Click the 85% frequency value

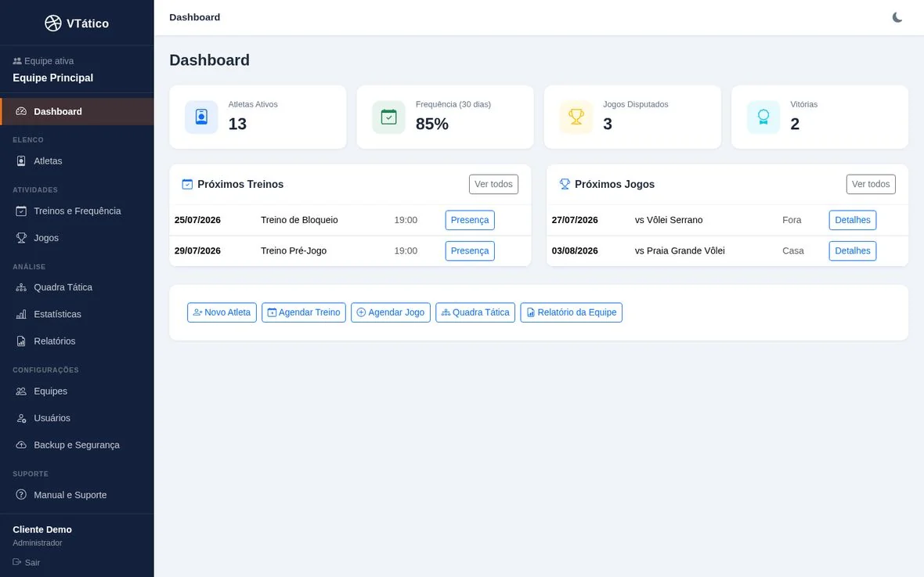[432, 124]
